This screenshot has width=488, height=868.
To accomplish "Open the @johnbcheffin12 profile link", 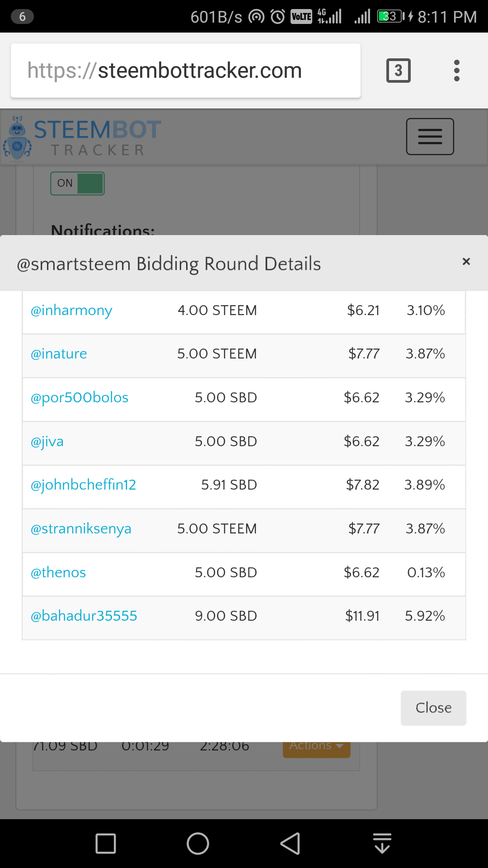I will click(83, 485).
